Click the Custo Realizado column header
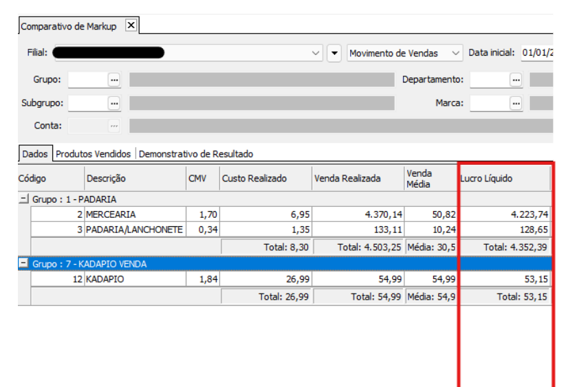The height and width of the screenshot is (387, 588). click(265, 179)
